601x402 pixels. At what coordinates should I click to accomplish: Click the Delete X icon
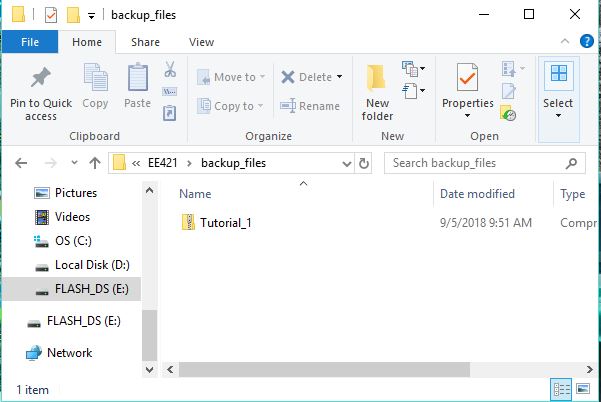[288, 77]
